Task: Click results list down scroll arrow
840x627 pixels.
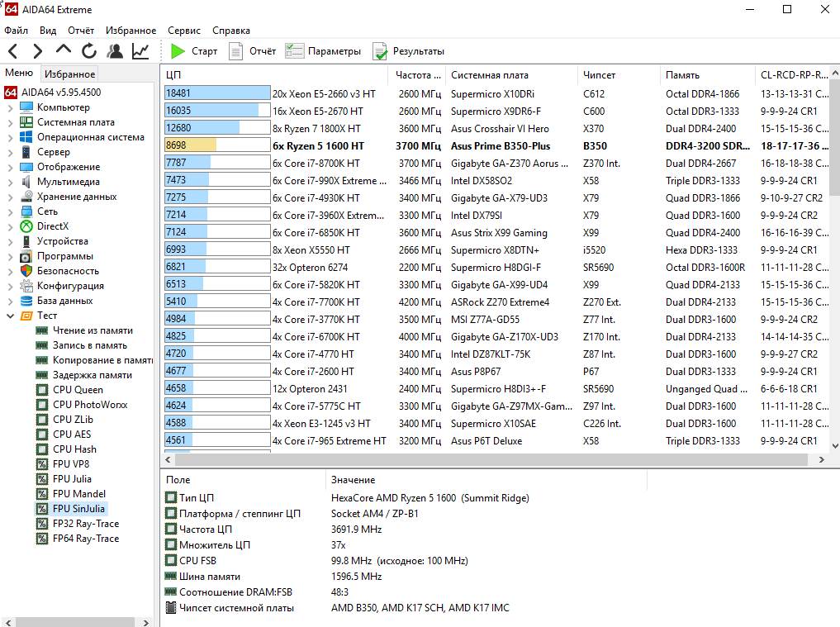Action: (x=835, y=445)
